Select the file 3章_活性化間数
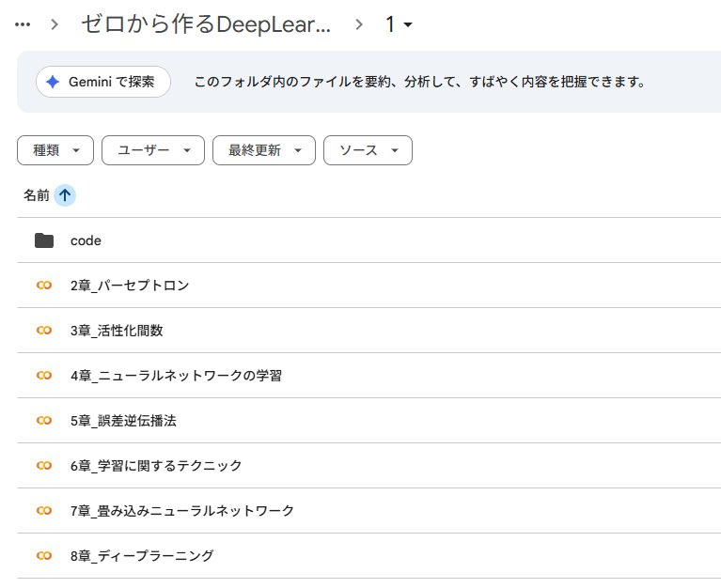The height and width of the screenshot is (588, 721). point(117,331)
